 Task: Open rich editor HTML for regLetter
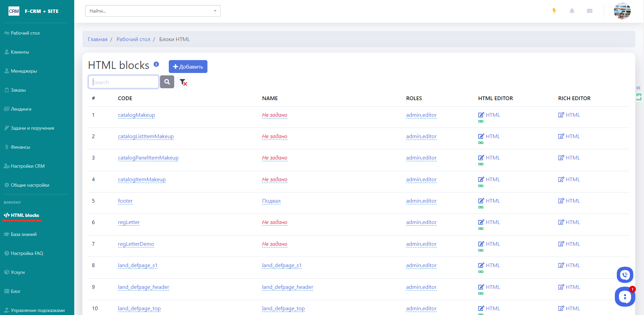(x=569, y=222)
